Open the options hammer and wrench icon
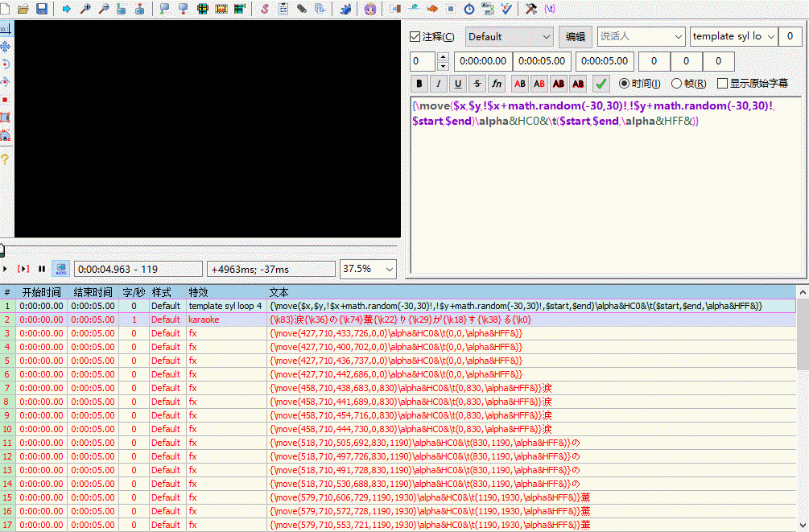Image resolution: width=809 pixels, height=532 pixels. point(531,9)
